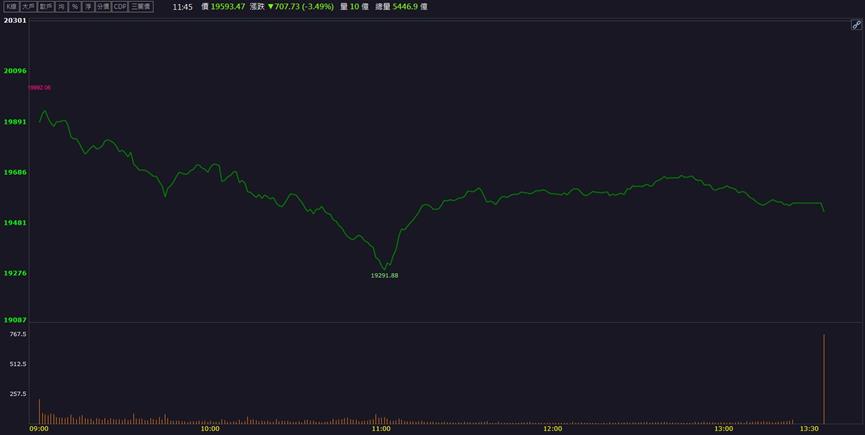Screen dimensions: 865x435
Task: Click the 19891 y-axis label
Action: coord(15,121)
